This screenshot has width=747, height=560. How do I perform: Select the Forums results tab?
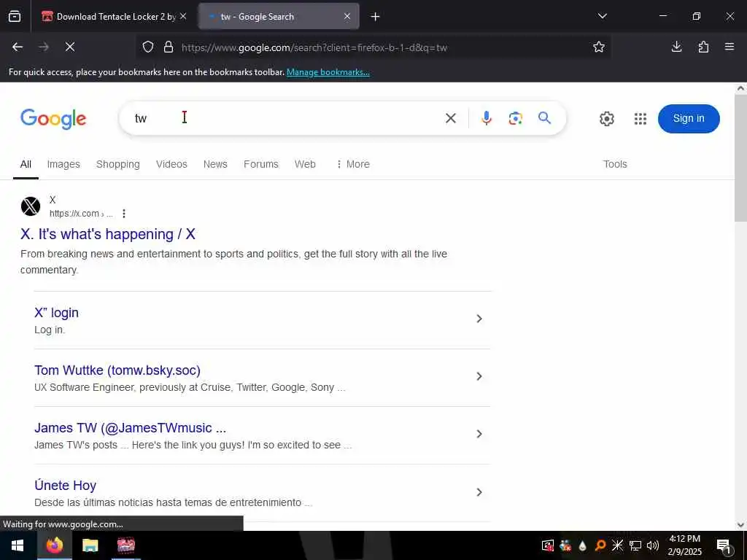261,164
